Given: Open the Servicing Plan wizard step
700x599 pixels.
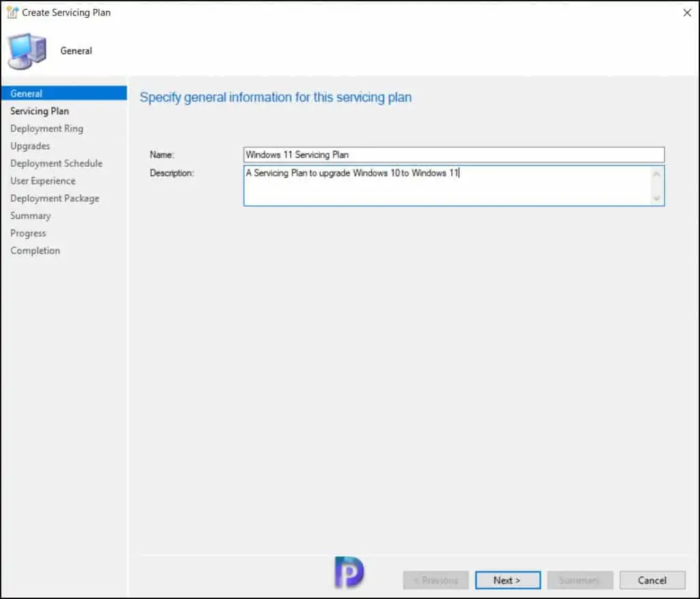Looking at the screenshot, I should (39, 111).
